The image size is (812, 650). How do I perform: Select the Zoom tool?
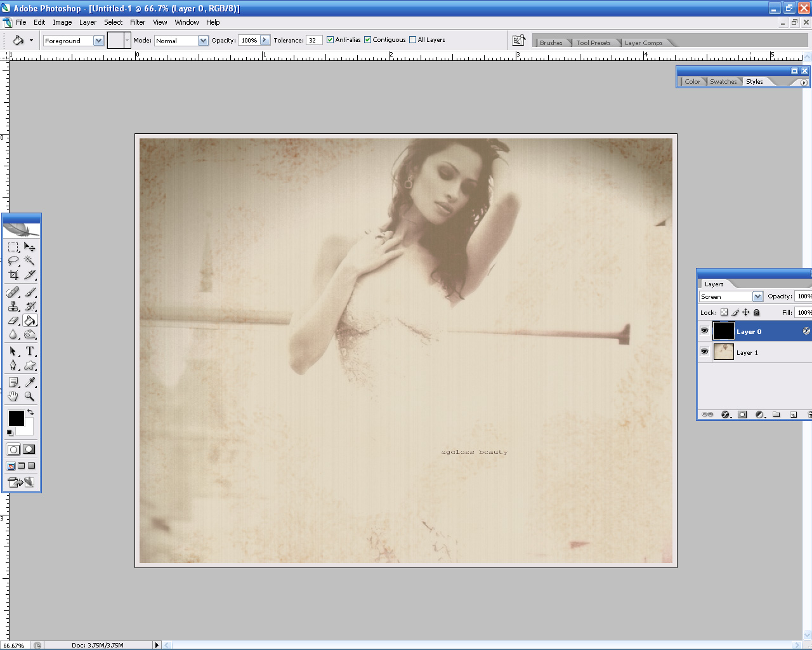click(30, 396)
